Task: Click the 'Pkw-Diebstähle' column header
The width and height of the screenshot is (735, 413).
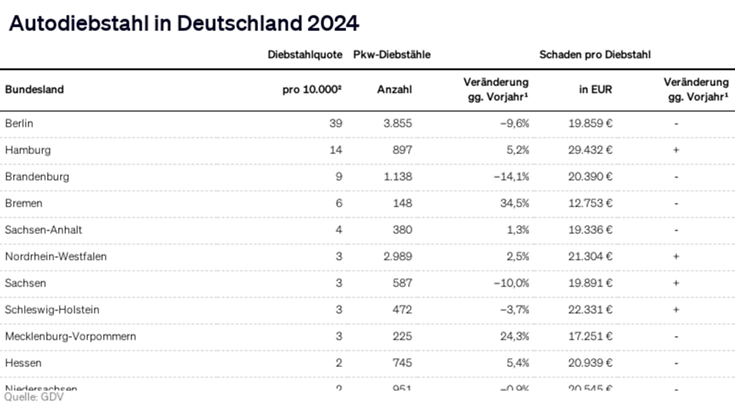Action: pyautogui.click(x=392, y=54)
